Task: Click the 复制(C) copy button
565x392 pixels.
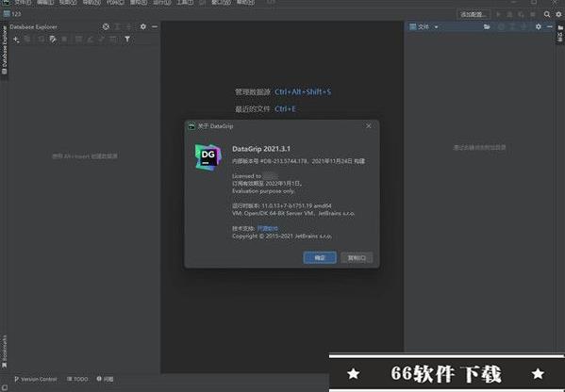Action: (357, 258)
